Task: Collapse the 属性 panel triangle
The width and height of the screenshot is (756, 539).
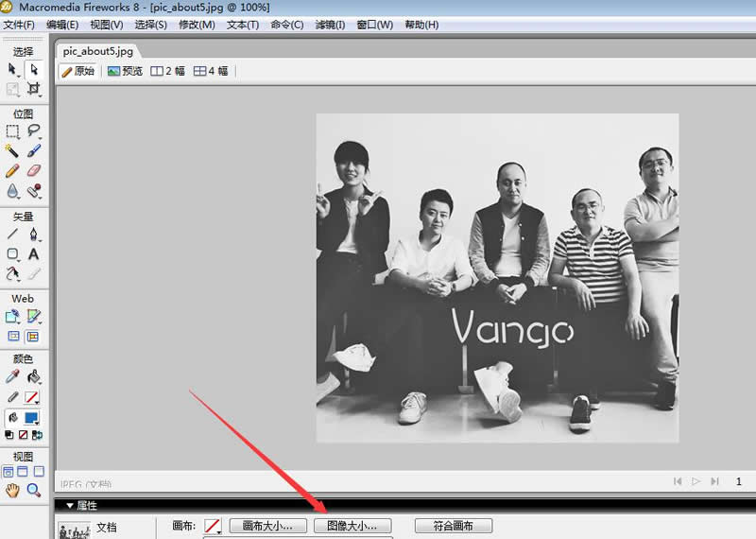Action: click(x=69, y=506)
